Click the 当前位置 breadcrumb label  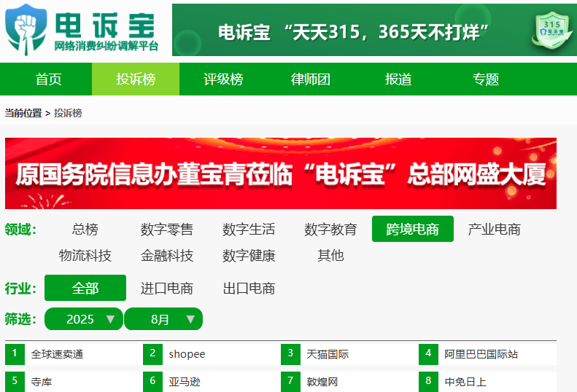[x=23, y=113]
